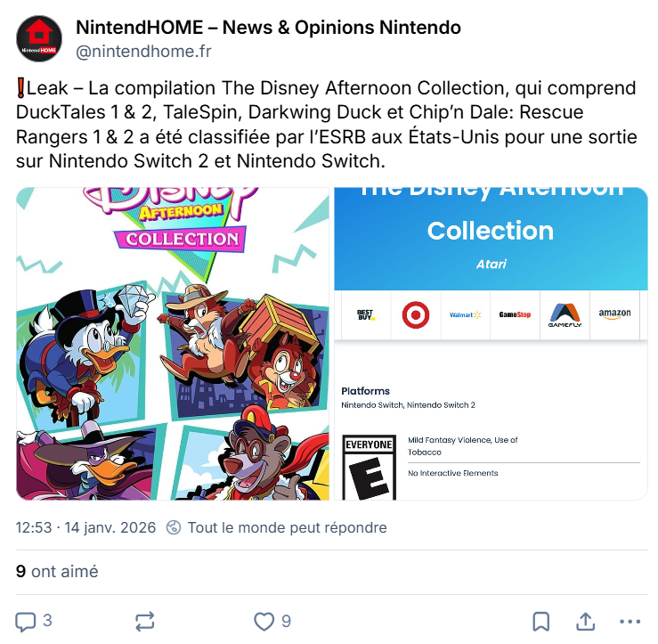View who liked via '9 ont aimé'

57,571
